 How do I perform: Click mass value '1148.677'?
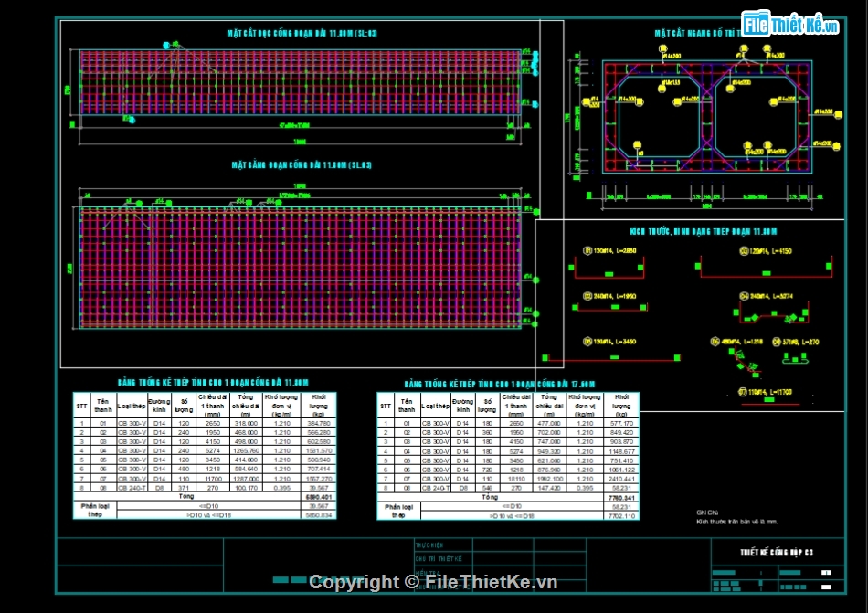621,451
